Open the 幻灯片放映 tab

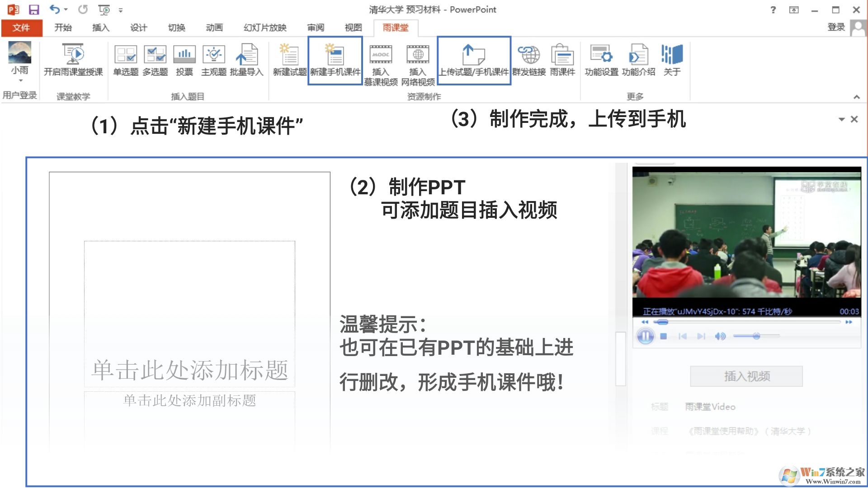click(265, 28)
